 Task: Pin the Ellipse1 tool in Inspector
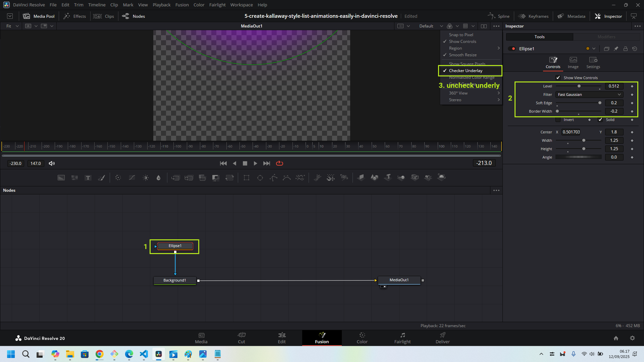[616, 49]
